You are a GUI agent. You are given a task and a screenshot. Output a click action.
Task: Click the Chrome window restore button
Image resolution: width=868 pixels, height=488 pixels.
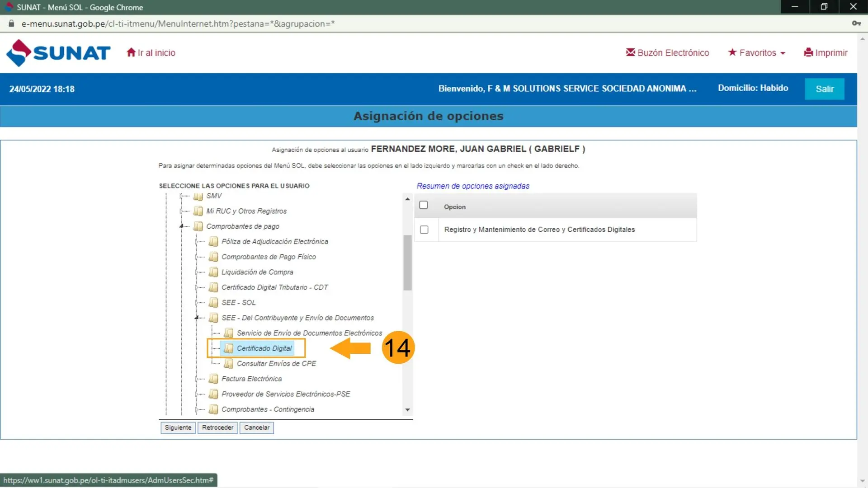tap(824, 7)
